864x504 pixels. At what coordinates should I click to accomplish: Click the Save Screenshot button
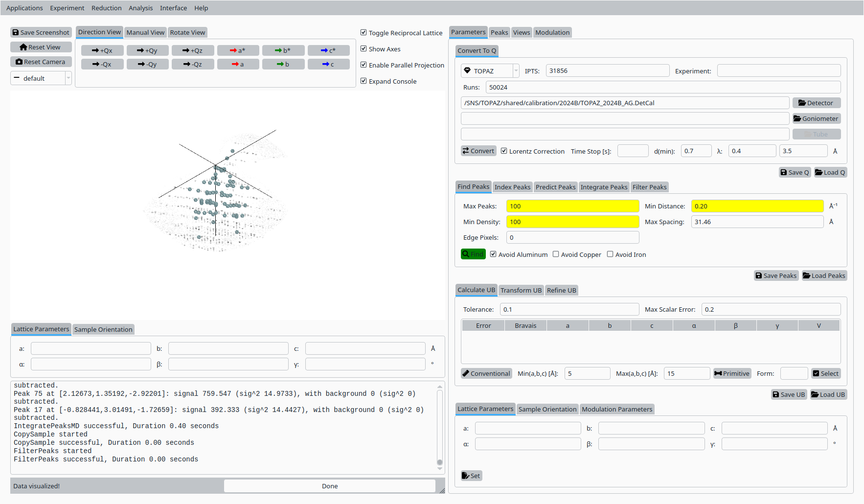(41, 32)
